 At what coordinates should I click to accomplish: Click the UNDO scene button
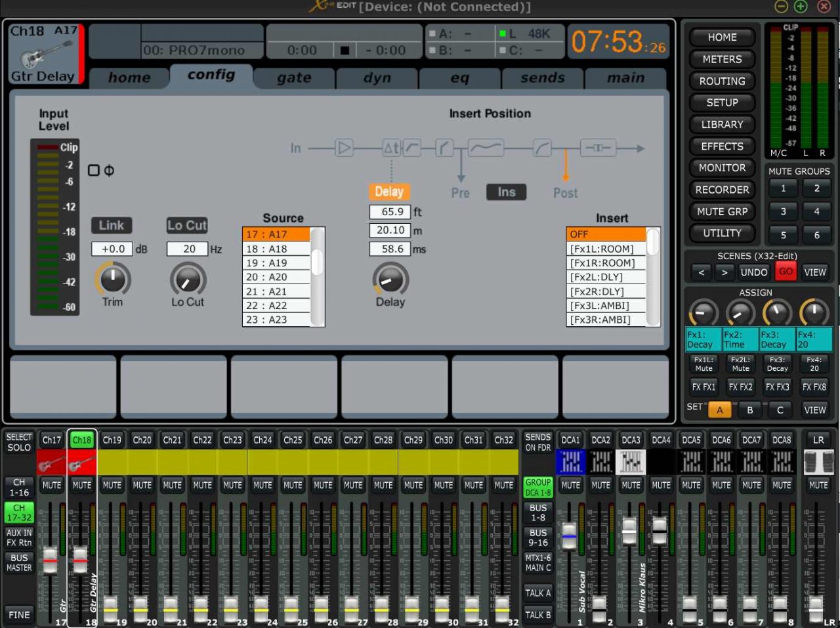click(x=754, y=272)
